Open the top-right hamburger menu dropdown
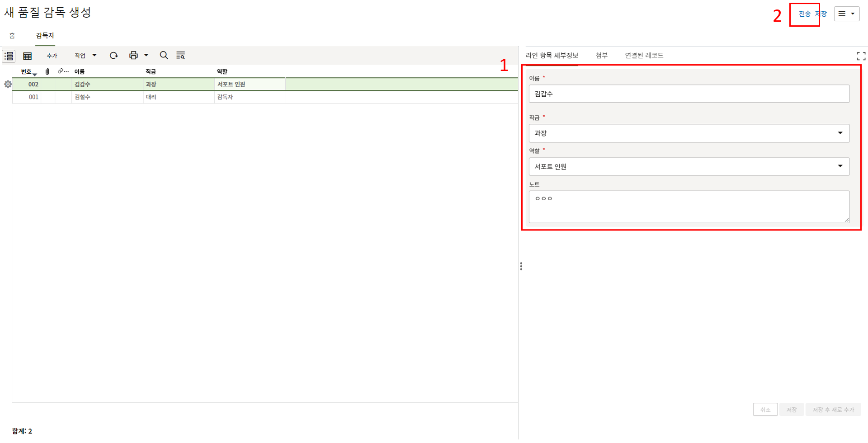This screenshot has height=443, width=868. (x=846, y=14)
